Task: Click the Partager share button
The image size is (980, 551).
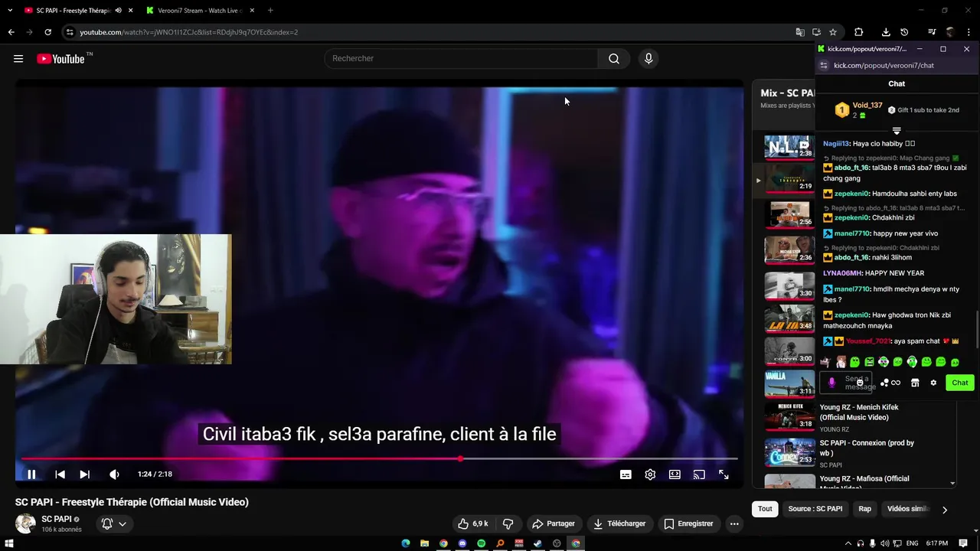Action: coord(554,523)
